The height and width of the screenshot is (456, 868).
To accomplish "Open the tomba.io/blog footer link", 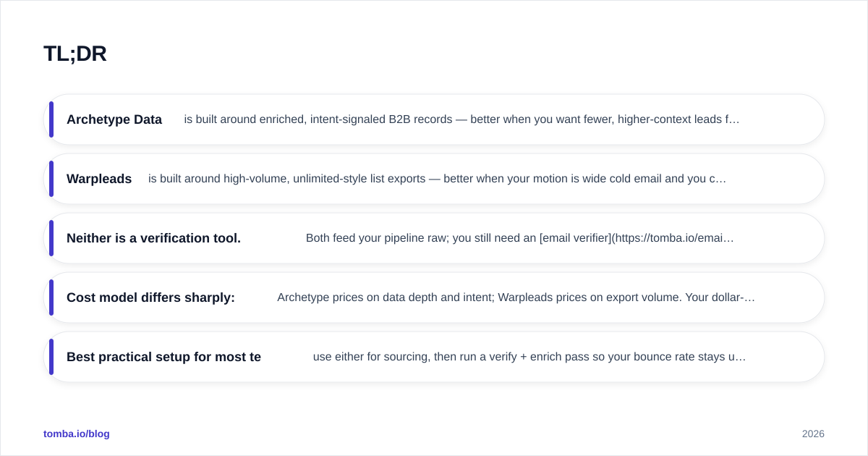I will tap(77, 434).
